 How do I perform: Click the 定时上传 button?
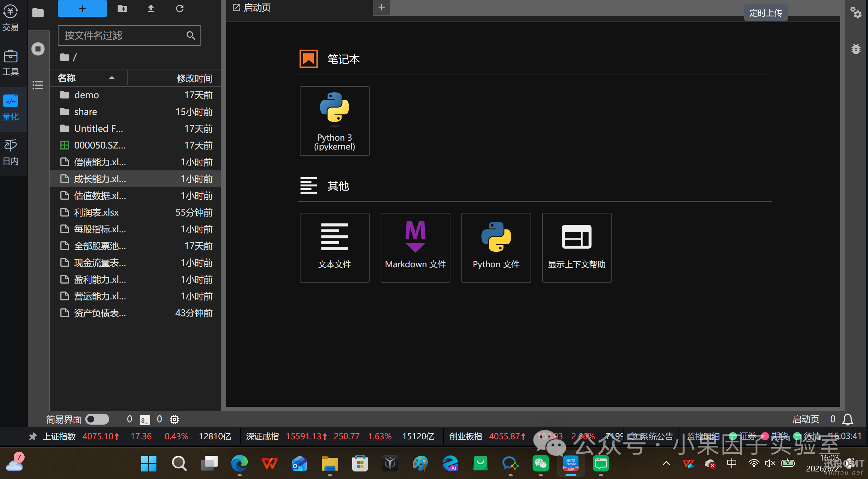coord(766,13)
